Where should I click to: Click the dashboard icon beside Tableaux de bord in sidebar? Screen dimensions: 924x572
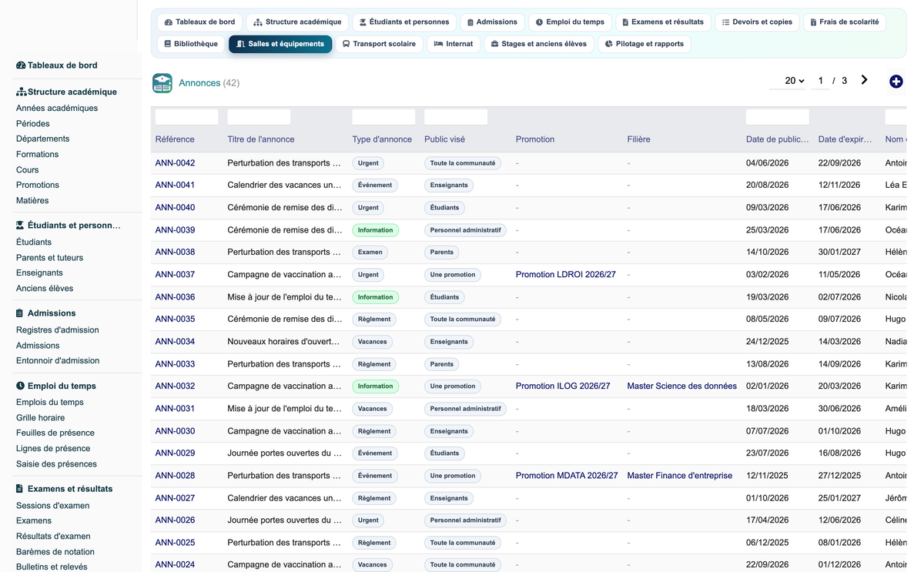[21, 65]
